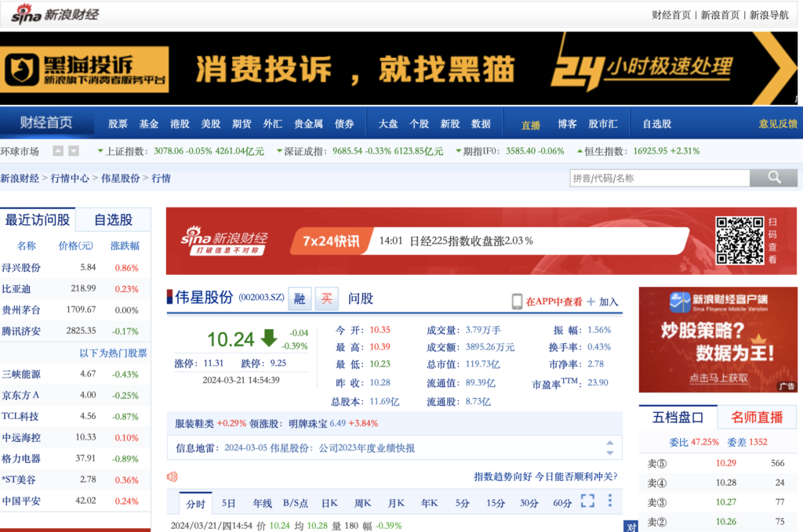The width and height of the screenshot is (803, 532).
Task: Click the speaker sound icon above chart
Action: pos(173,476)
